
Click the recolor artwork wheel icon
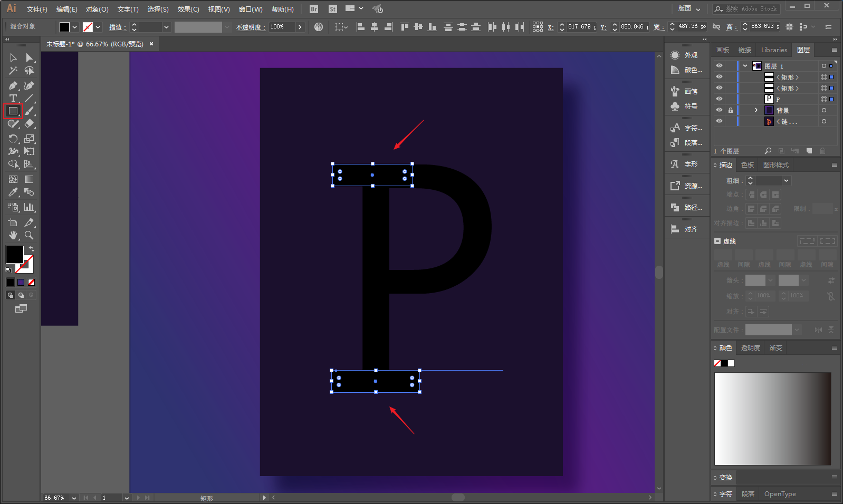pyautogui.click(x=319, y=27)
